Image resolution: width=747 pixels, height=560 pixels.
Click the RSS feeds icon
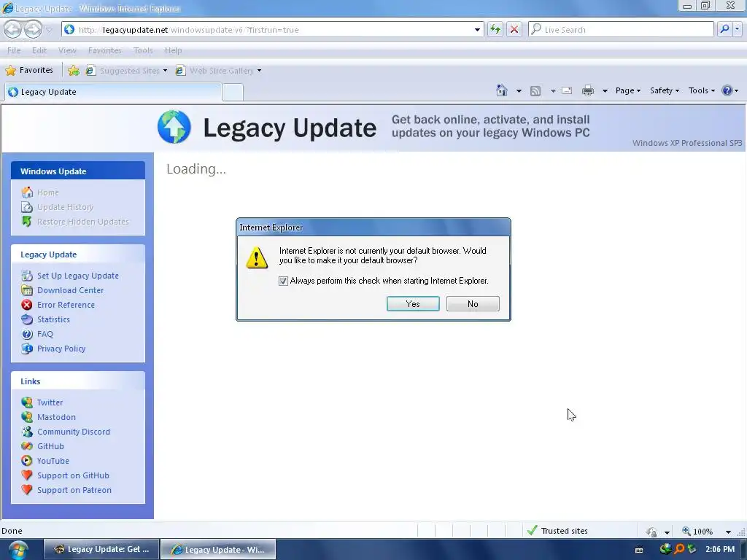point(535,91)
